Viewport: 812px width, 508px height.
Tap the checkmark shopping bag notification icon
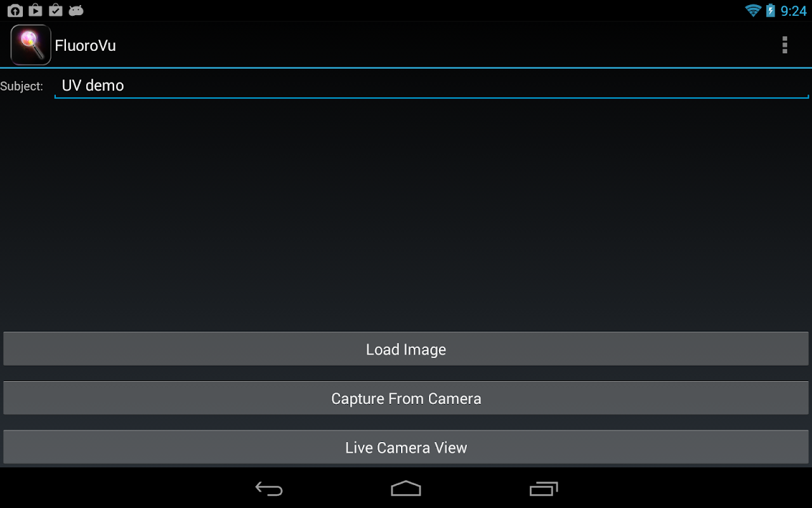(x=56, y=10)
